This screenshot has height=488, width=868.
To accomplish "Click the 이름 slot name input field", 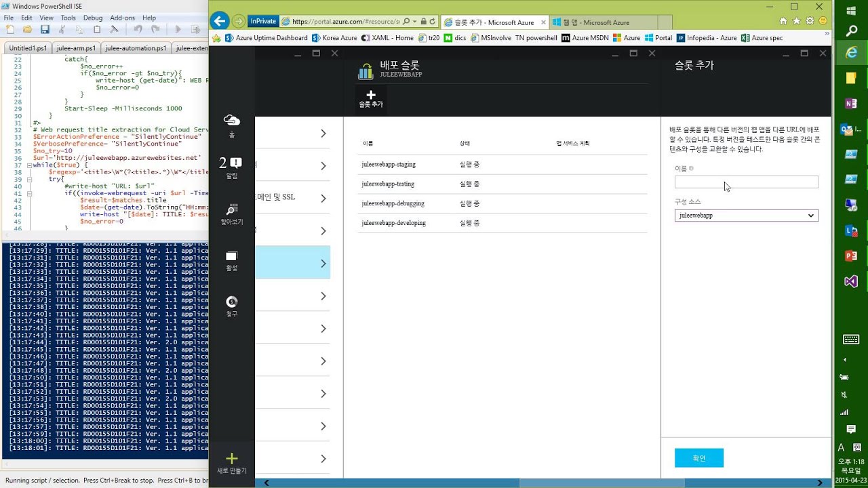I will tap(747, 182).
